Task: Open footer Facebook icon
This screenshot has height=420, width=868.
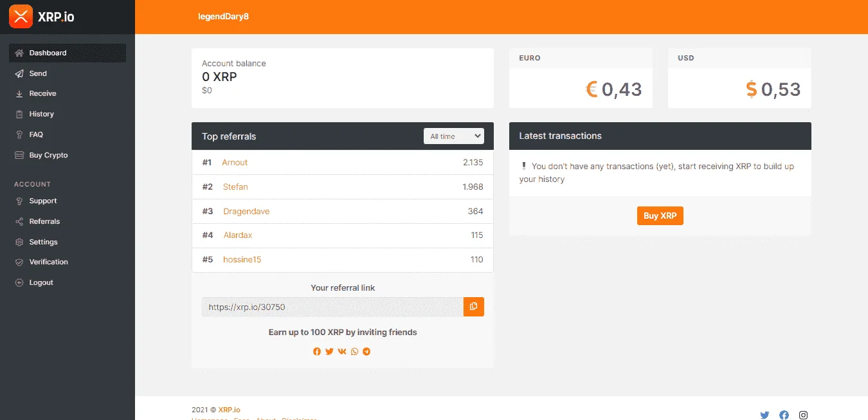Action: pyautogui.click(x=784, y=415)
